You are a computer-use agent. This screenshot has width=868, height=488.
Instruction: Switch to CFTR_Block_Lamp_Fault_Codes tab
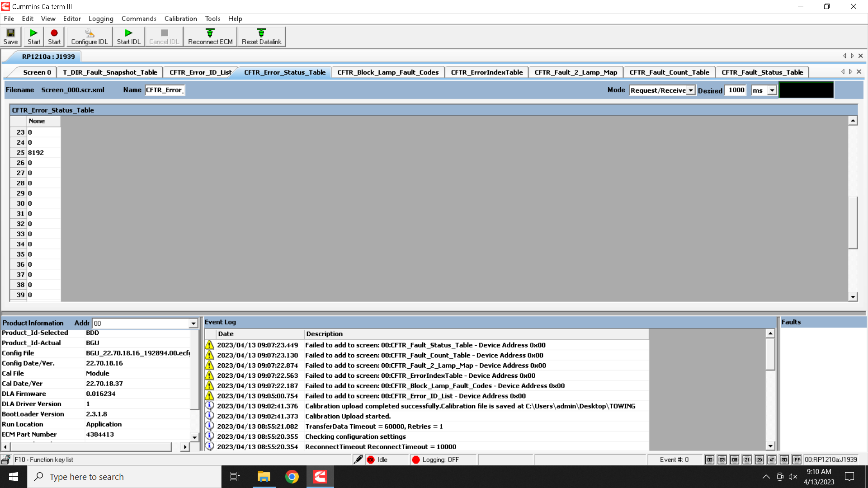(x=388, y=72)
